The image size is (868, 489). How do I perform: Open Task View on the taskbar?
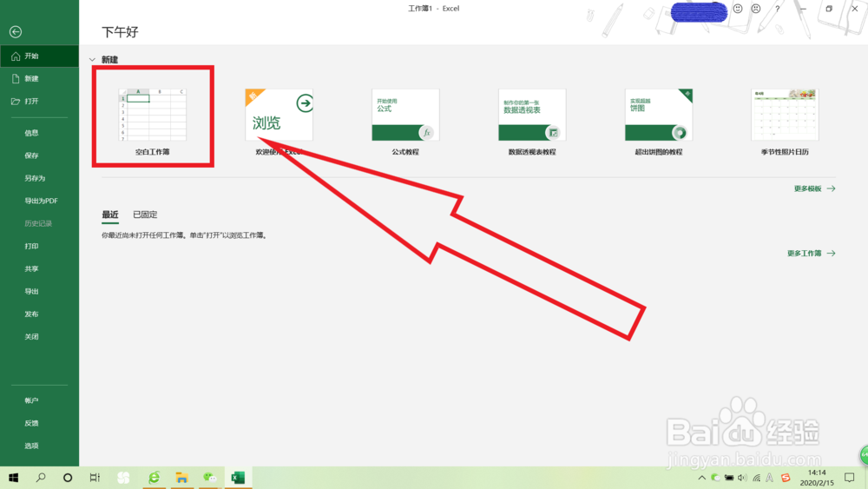click(x=95, y=478)
